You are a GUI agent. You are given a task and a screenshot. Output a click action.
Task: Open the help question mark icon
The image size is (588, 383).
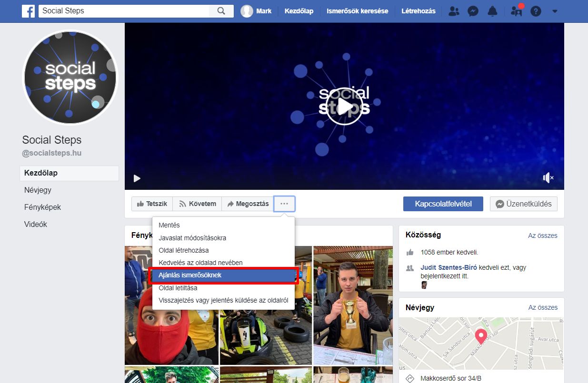coord(536,11)
